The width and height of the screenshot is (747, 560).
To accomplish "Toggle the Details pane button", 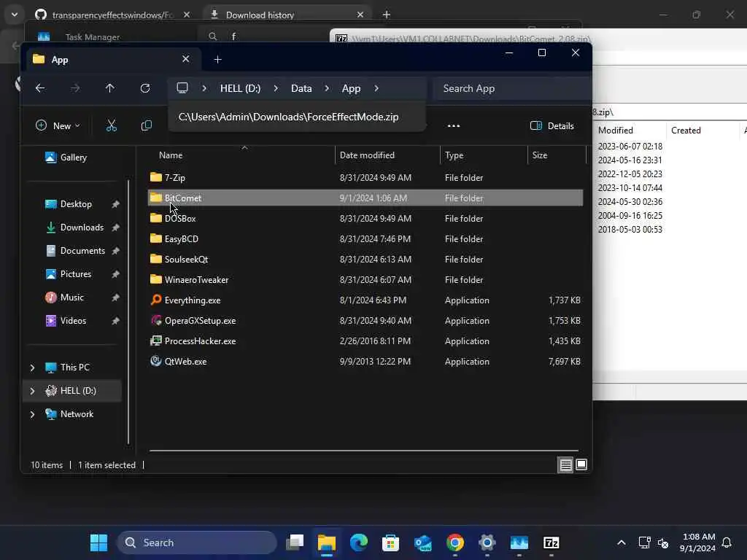I will pos(551,125).
